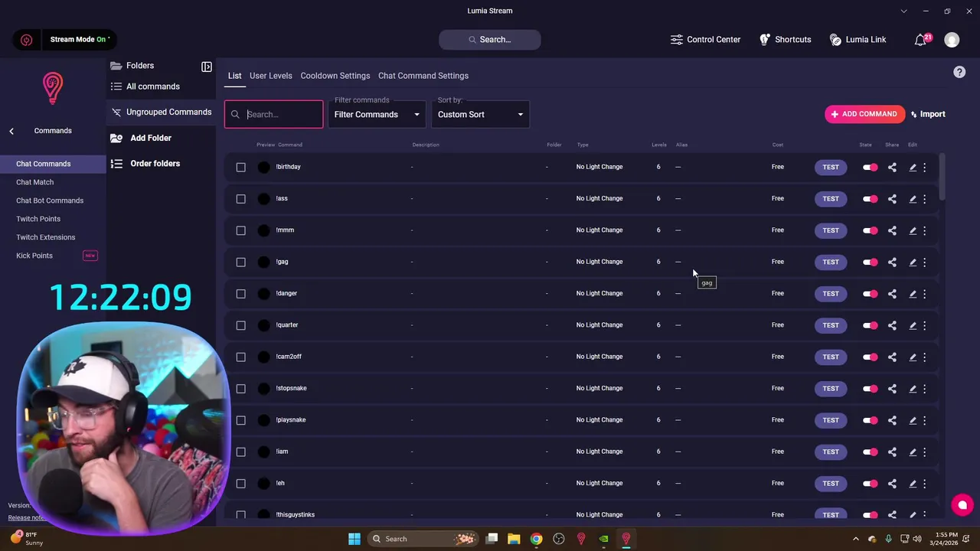Open the Custom Sort dropdown

tap(480, 115)
